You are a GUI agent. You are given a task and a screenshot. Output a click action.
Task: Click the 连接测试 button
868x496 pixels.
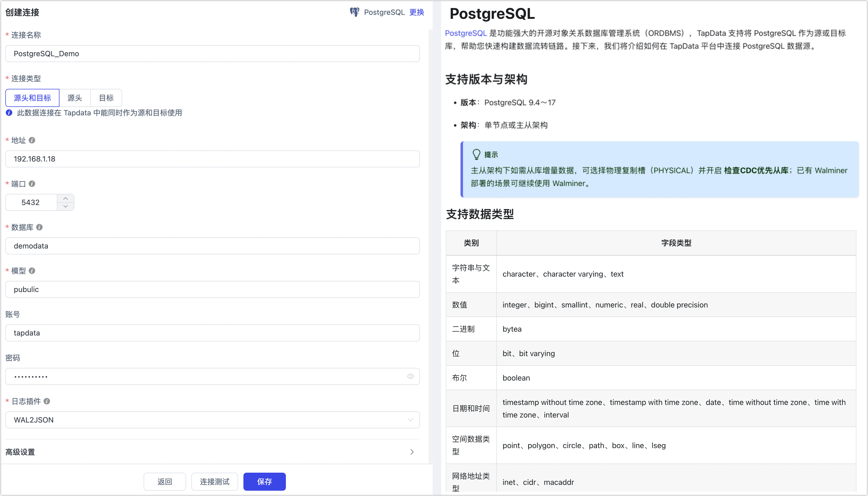[x=215, y=482]
